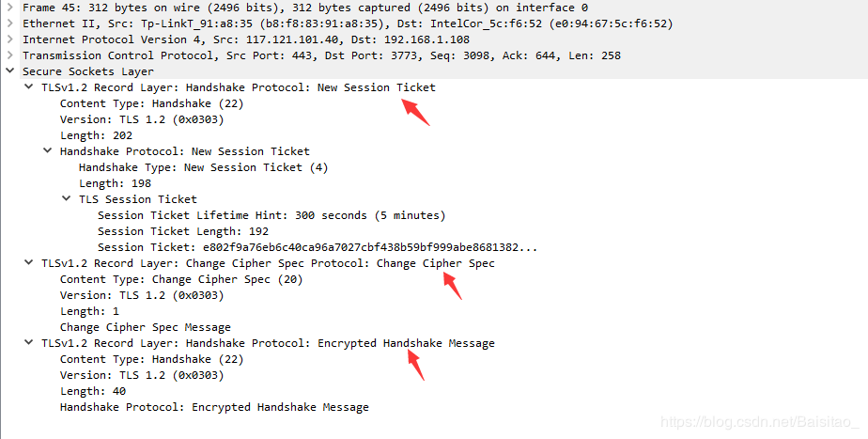Select the Length: 40 field
868x439 pixels.
[x=93, y=391]
